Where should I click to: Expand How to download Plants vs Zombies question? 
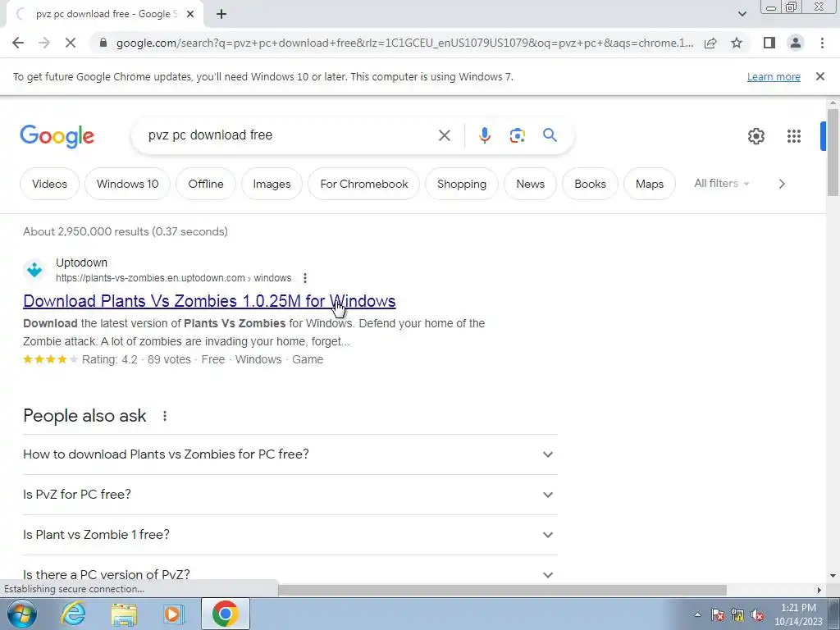coord(290,454)
